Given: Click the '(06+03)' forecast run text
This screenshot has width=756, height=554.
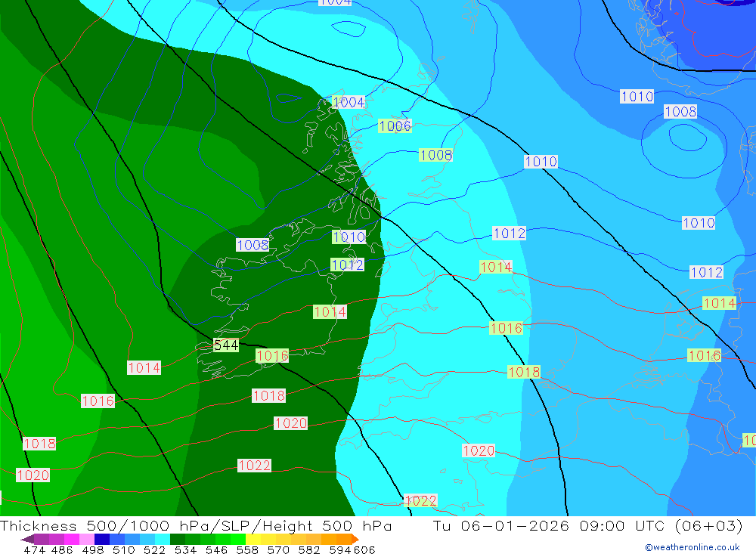Looking at the screenshot, I should 708,525.
